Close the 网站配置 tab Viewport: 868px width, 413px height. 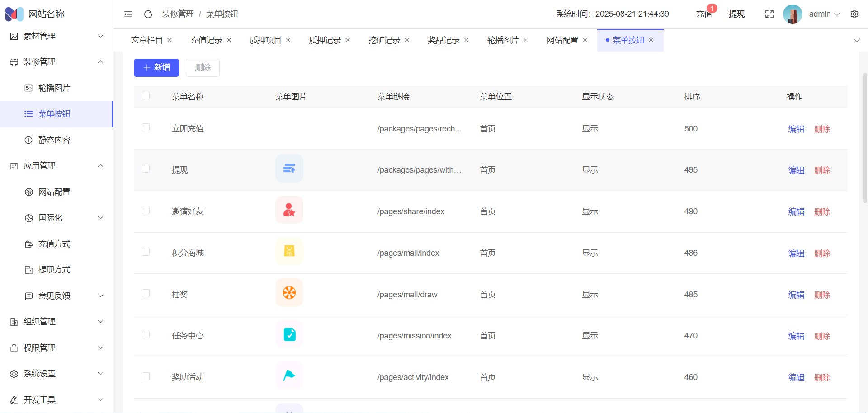(x=585, y=40)
